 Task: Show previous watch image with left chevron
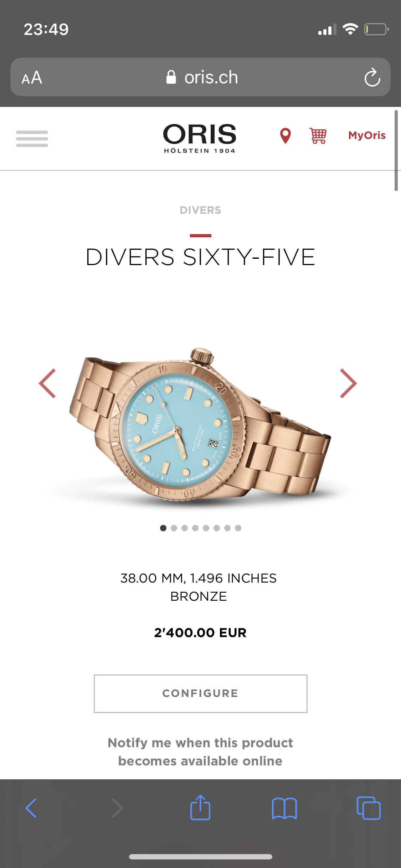pos(47,383)
